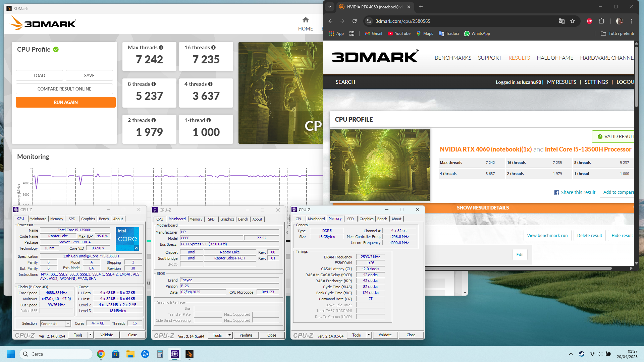Expand Tools dropdown in CPU-Z Memory window
The height and width of the screenshot is (362, 644).
pyautogui.click(x=369, y=335)
